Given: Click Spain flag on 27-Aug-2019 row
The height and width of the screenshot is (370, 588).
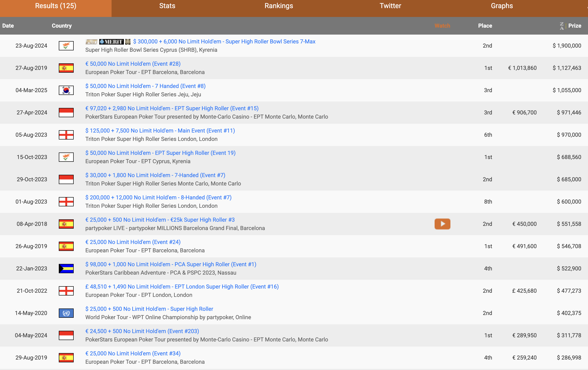Looking at the screenshot, I should tap(66, 68).
